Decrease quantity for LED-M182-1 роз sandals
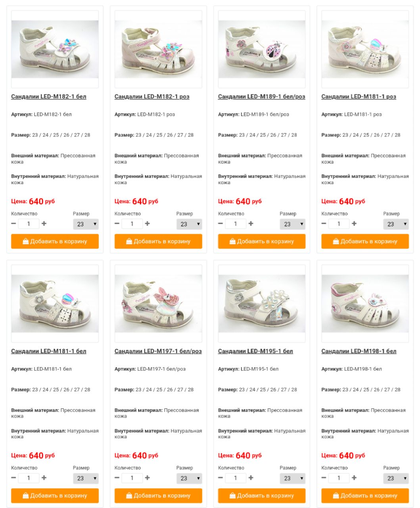This screenshot has width=420, height=508. pos(117,223)
